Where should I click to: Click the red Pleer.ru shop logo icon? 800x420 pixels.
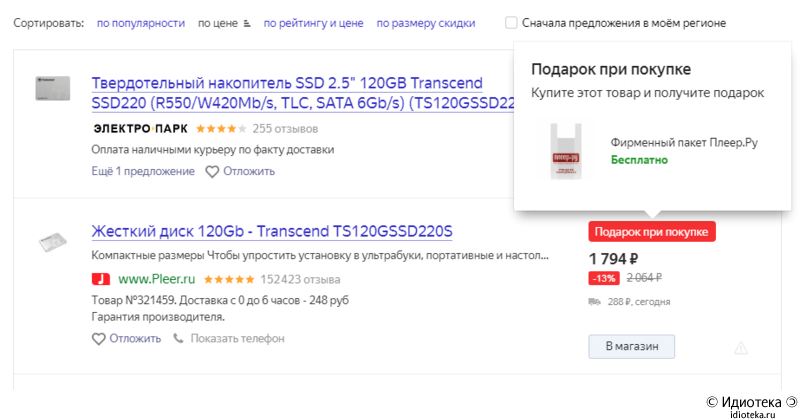(101, 279)
